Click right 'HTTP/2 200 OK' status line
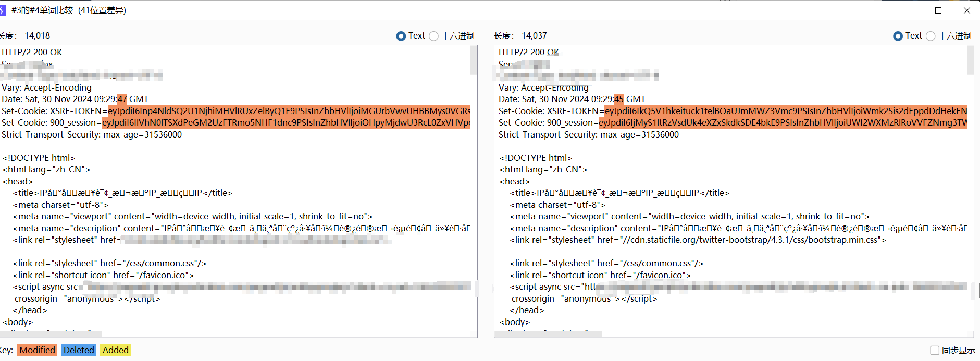The image size is (980, 361). click(x=529, y=52)
